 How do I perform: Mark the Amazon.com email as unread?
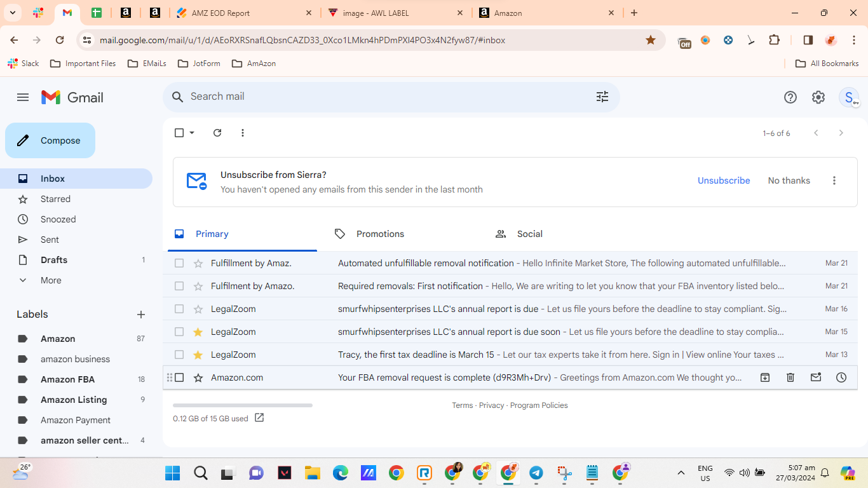coord(816,377)
